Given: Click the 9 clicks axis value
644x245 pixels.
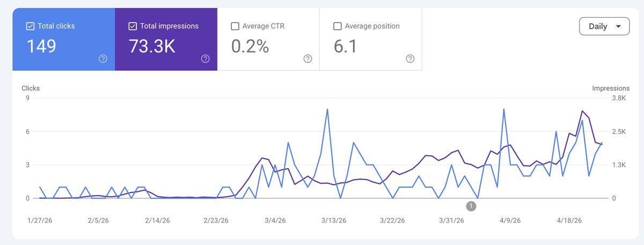Looking at the screenshot, I should [27, 98].
